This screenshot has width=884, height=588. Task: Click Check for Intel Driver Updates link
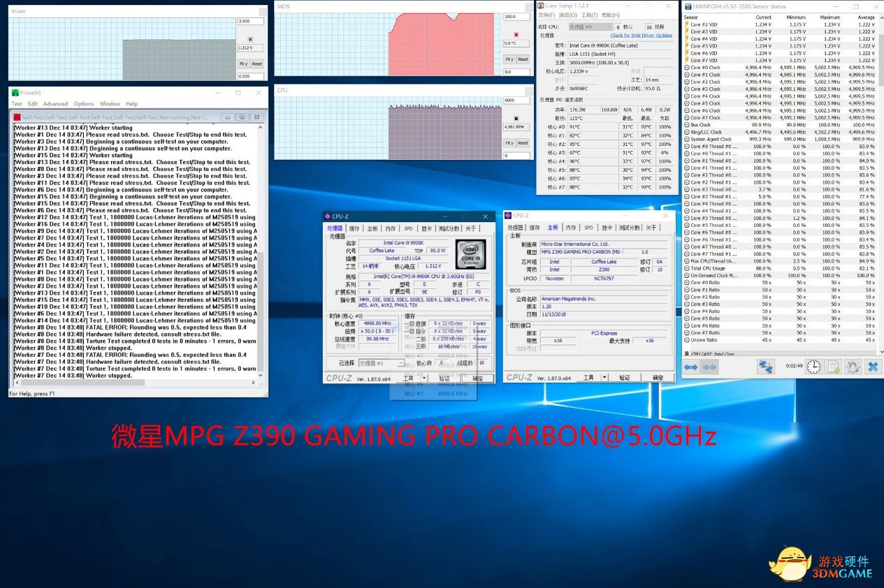click(641, 35)
